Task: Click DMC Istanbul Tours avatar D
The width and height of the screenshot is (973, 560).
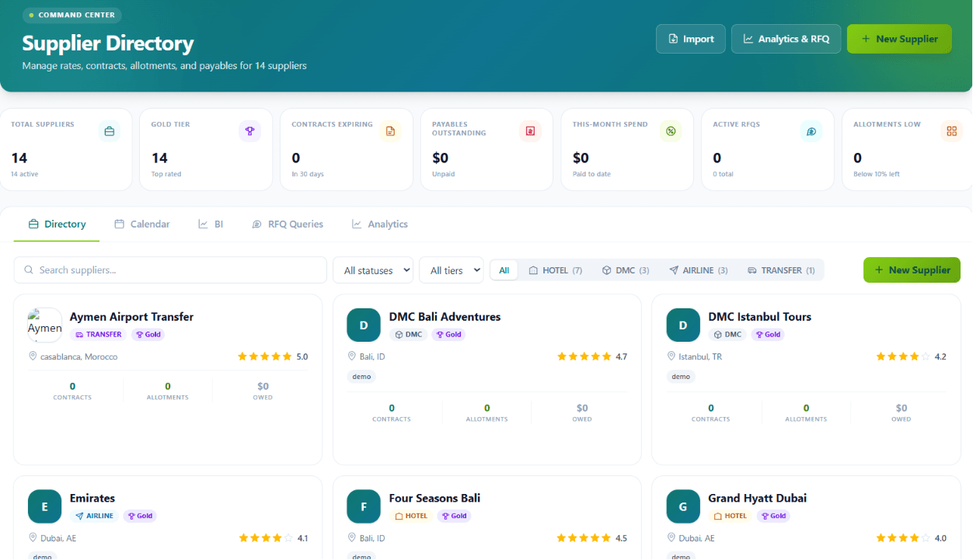Action: click(683, 325)
